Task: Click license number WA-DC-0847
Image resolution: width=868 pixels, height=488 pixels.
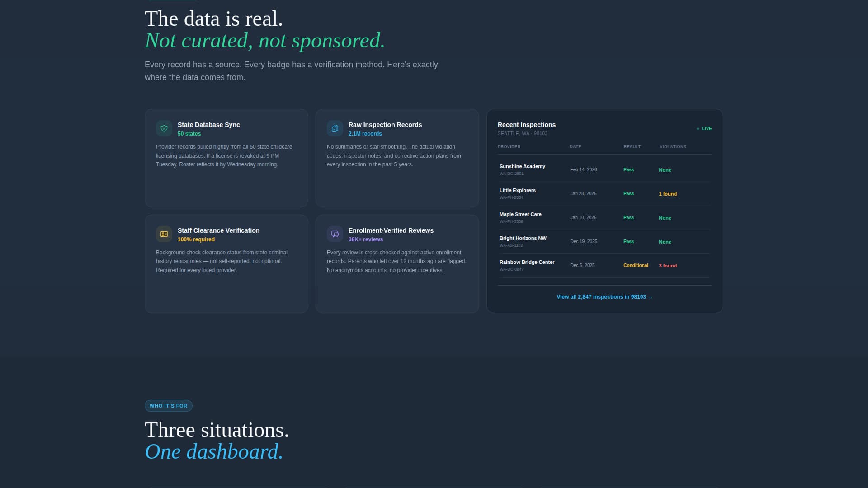Action: 511,269
